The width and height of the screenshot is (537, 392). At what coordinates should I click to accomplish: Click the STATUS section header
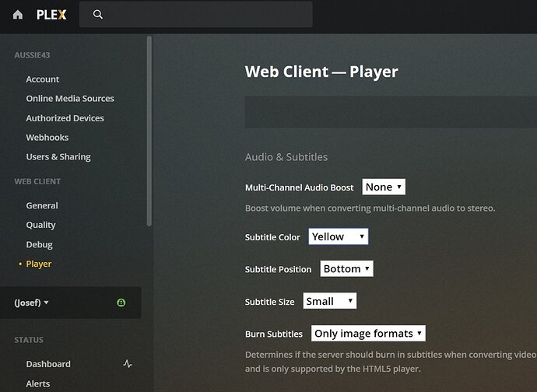(29, 340)
